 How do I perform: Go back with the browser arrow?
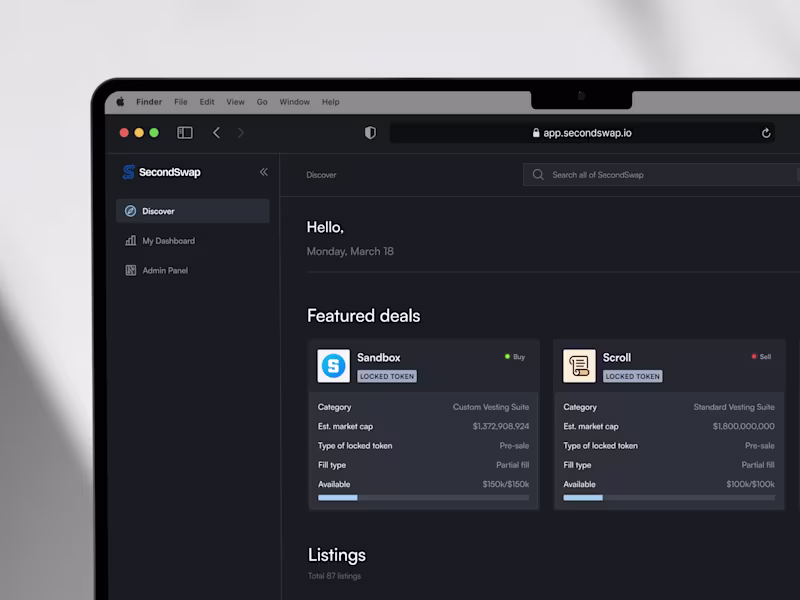point(216,133)
